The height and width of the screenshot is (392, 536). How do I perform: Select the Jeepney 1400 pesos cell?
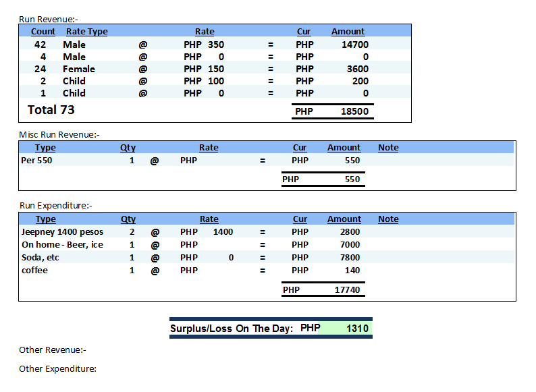click(62, 231)
